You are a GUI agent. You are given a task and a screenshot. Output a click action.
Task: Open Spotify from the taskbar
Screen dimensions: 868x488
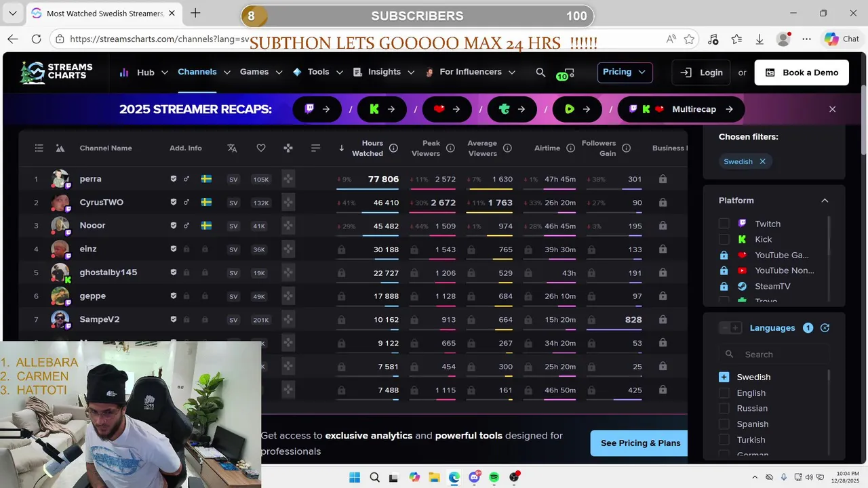coord(494,477)
